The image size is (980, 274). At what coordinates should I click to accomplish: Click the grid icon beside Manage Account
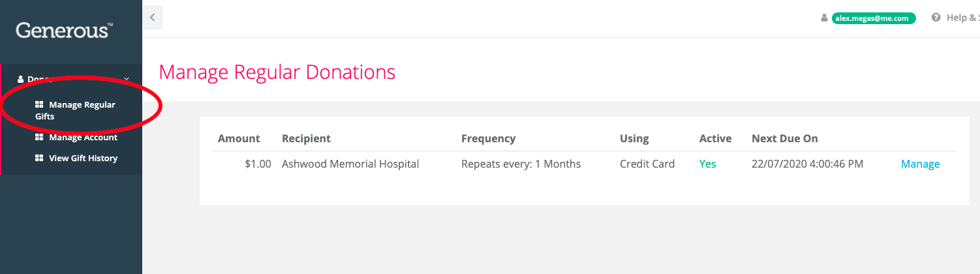[39, 137]
